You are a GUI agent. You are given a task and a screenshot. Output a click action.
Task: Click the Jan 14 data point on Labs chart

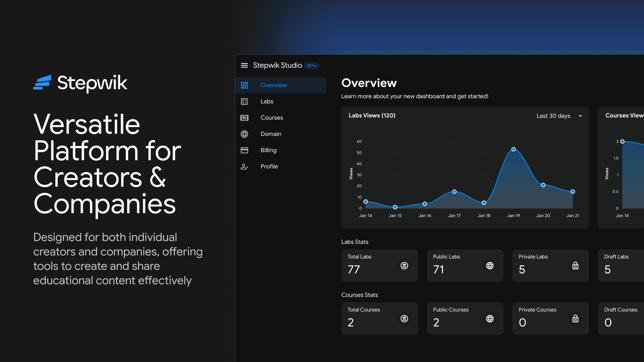click(366, 202)
